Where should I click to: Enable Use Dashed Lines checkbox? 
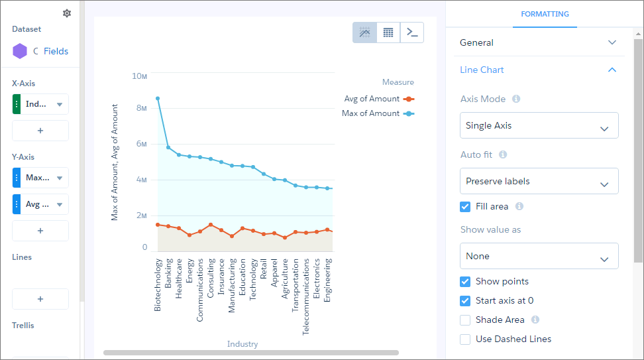[465, 339]
